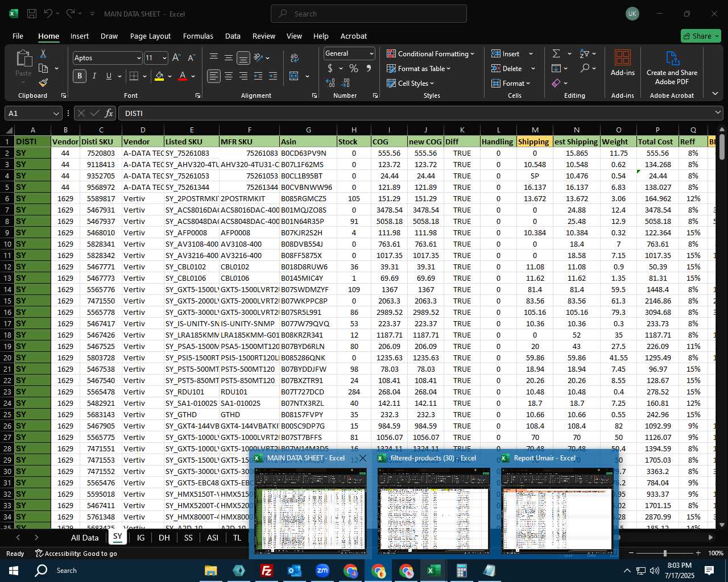Open the IG sheet tab
The height and width of the screenshot is (582, 728).
tap(140, 538)
